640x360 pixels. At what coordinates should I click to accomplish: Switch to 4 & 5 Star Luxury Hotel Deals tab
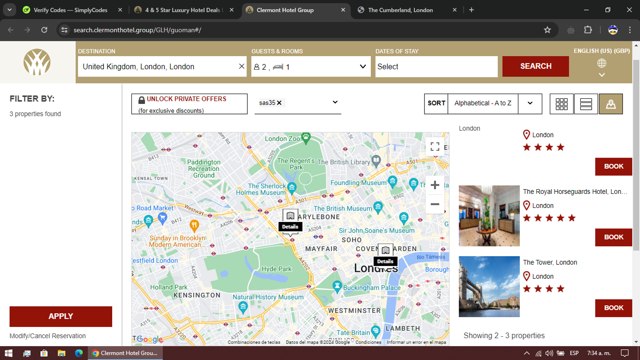pos(184,10)
